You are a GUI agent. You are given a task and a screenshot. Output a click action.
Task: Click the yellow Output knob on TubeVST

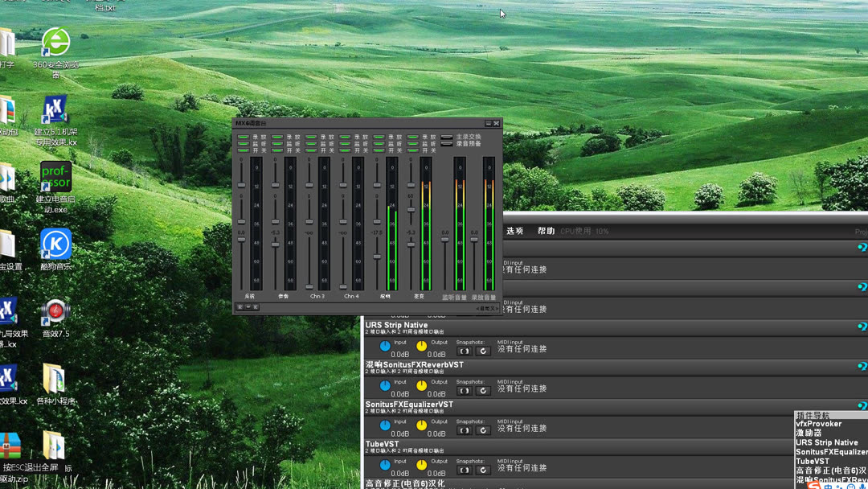point(422,465)
